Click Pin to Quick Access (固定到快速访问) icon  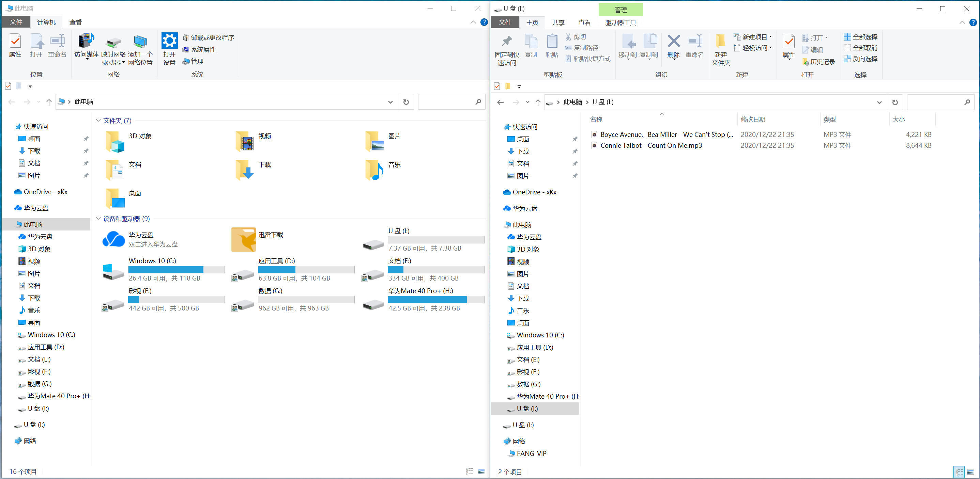pos(507,42)
